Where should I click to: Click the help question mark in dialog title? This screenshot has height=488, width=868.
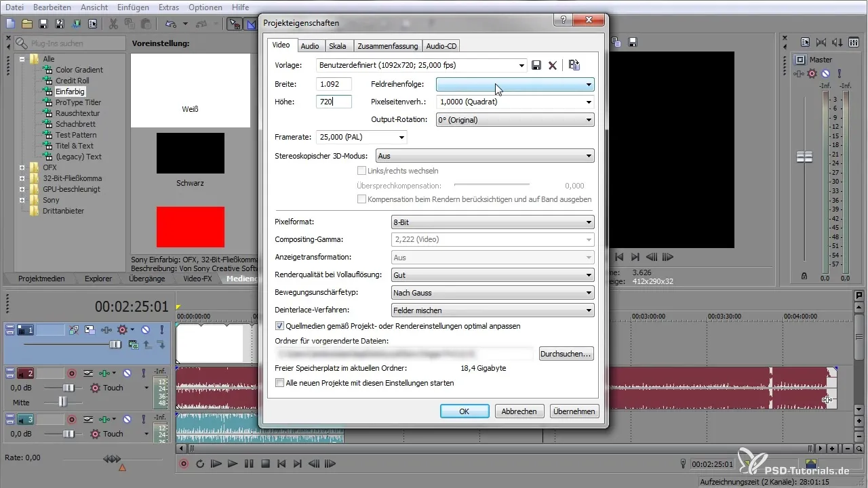click(563, 20)
